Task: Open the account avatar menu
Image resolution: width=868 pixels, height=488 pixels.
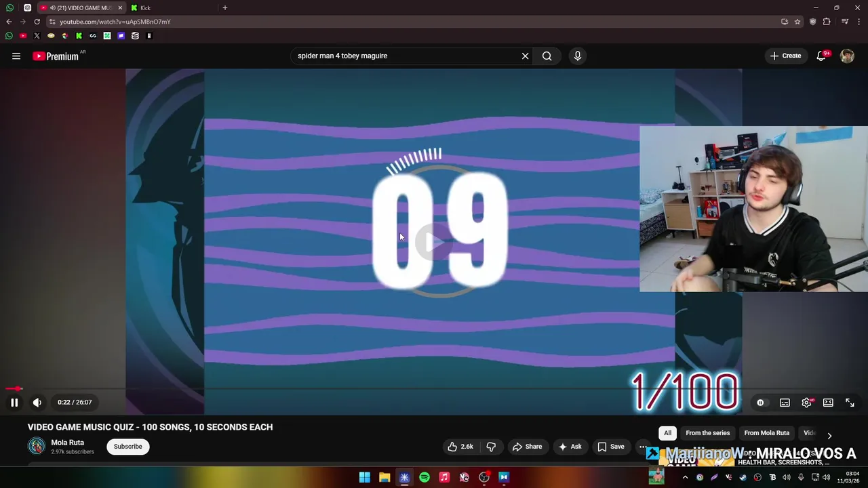Action: (x=847, y=56)
